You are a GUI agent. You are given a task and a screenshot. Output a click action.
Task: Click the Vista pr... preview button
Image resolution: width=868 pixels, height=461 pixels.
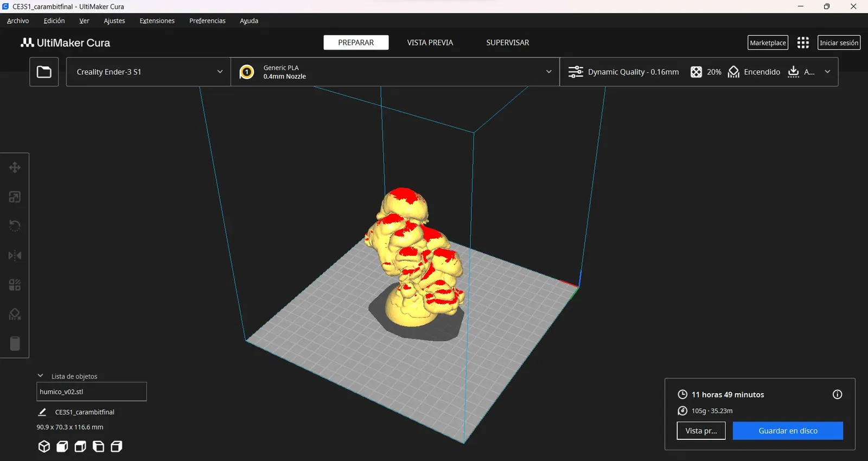pos(701,431)
